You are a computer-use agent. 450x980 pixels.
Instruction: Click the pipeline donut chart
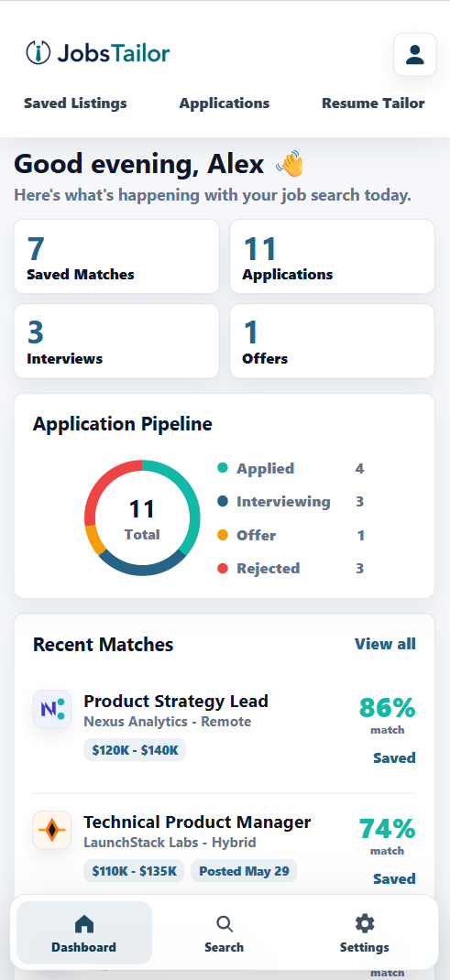click(142, 518)
